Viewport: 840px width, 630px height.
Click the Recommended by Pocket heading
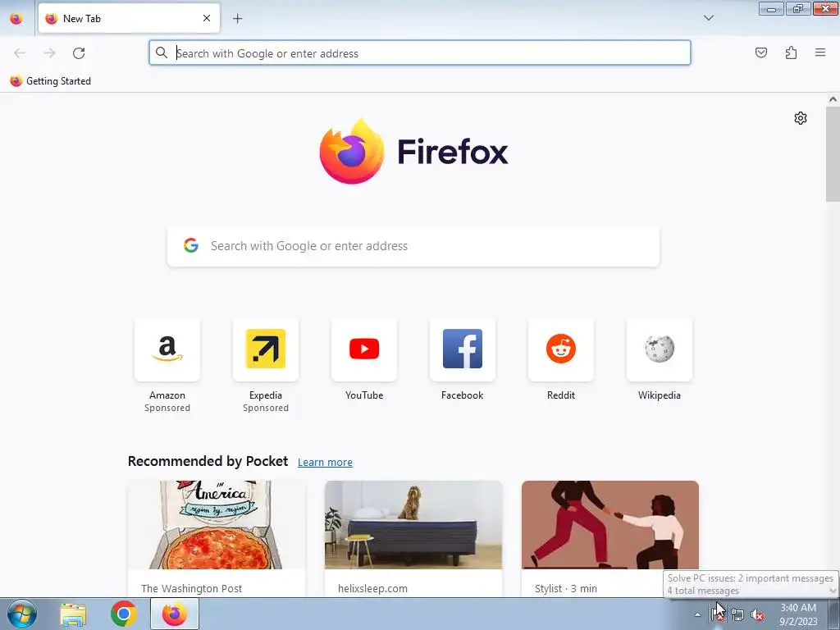click(208, 461)
